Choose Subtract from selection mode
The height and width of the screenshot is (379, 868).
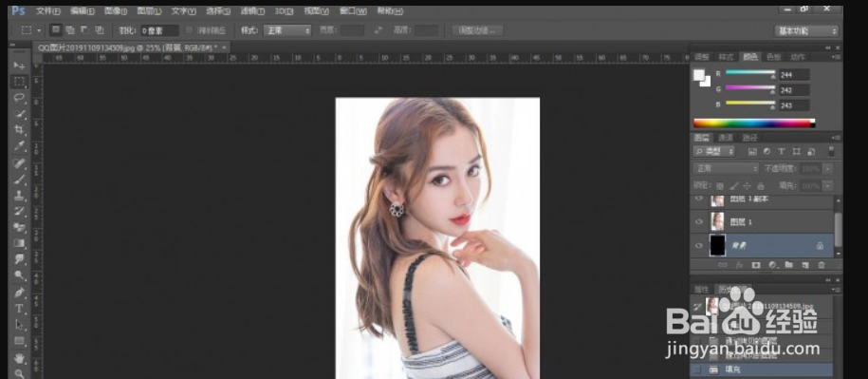tap(84, 30)
